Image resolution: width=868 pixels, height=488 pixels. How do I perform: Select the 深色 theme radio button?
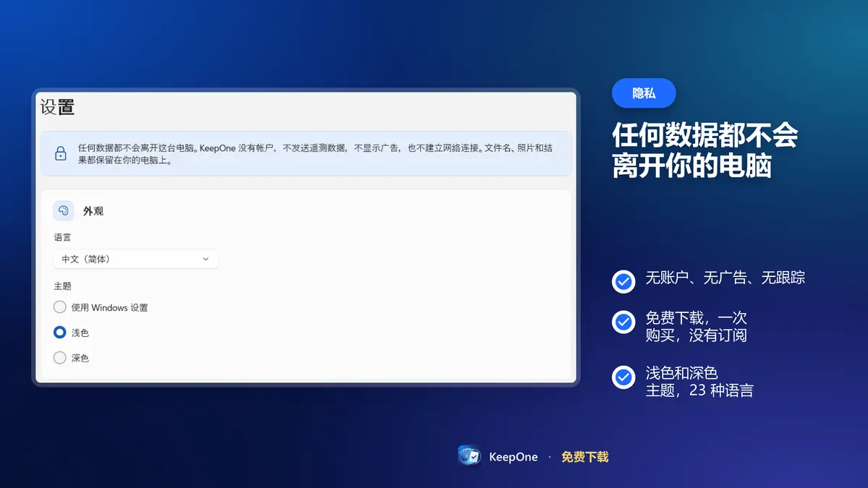coord(60,358)
